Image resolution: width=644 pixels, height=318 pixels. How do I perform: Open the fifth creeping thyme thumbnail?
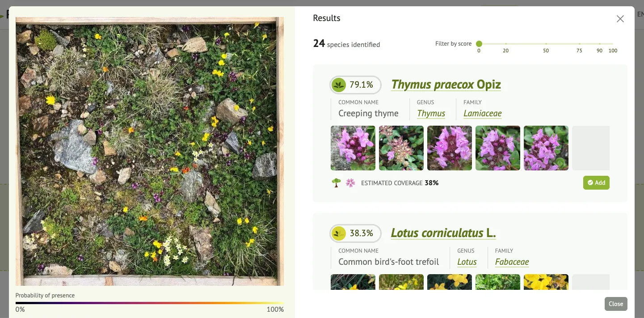(x=546, y=148)
